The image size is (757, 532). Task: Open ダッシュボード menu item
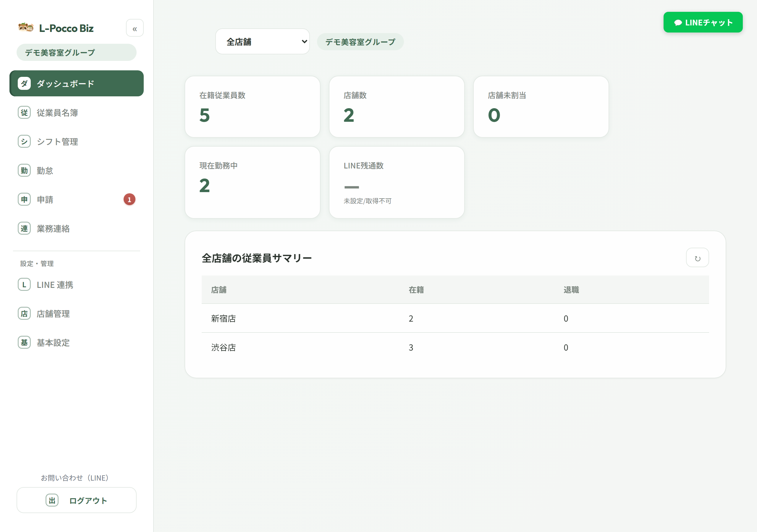[77, 83]
